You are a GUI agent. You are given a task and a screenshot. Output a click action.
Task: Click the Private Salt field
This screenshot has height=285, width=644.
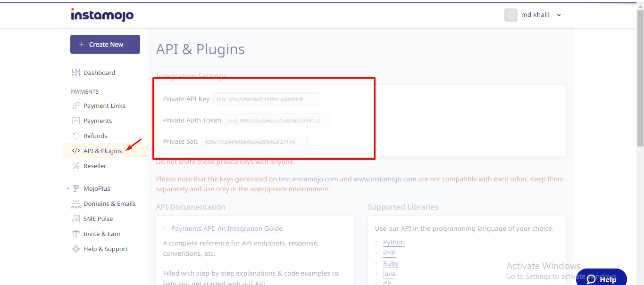[x=254, y=142]
